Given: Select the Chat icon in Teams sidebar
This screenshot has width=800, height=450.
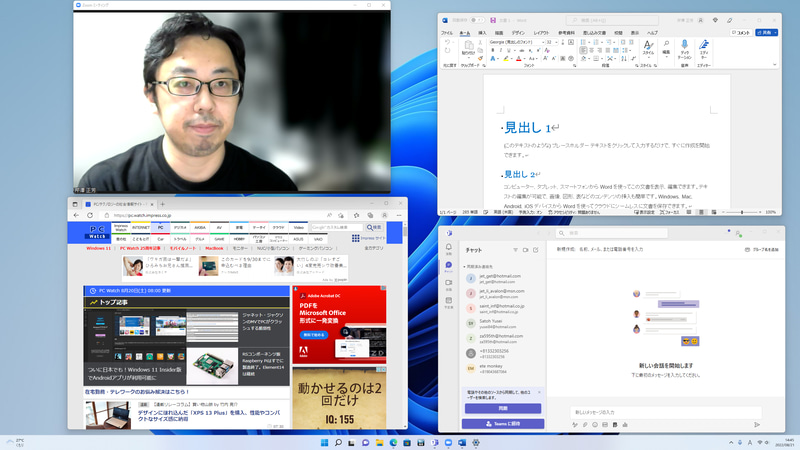Looking at the screenshot, I should coord(448,266).
